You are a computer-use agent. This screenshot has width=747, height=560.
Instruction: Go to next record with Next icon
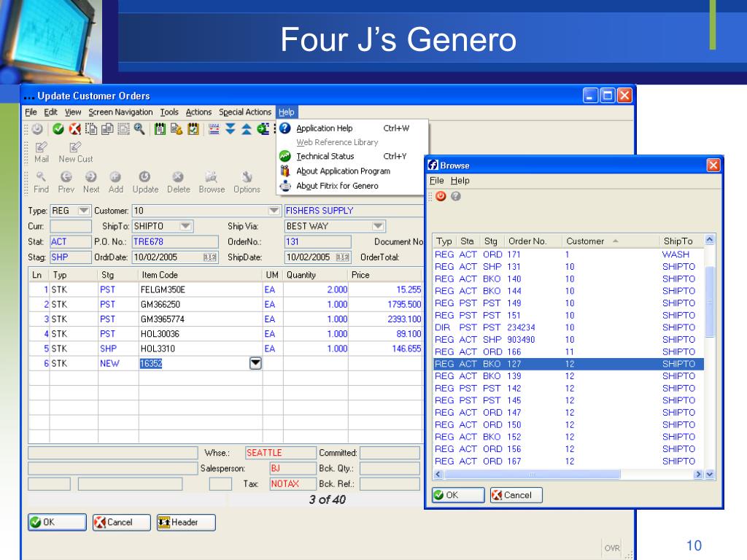(x=91, y=182)
